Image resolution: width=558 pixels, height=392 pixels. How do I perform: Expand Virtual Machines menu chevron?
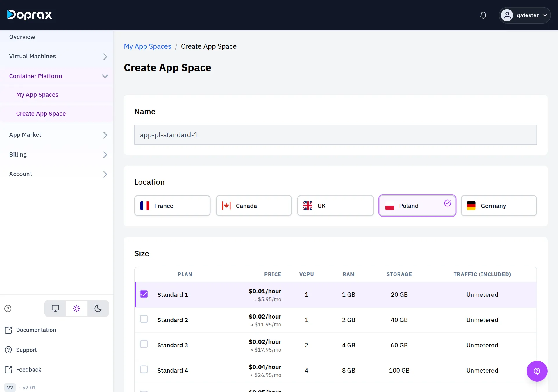105,57
